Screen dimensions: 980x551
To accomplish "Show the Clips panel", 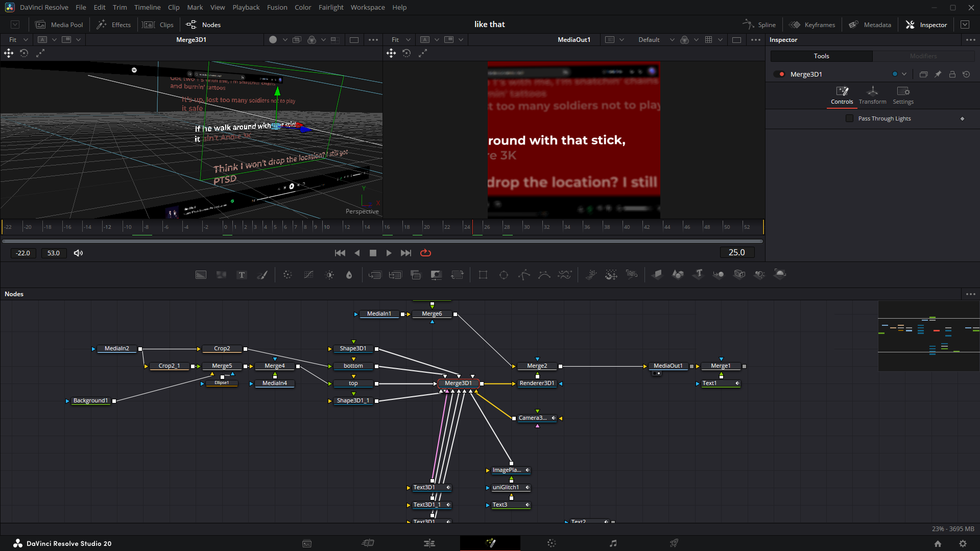I will coord(158,25).
